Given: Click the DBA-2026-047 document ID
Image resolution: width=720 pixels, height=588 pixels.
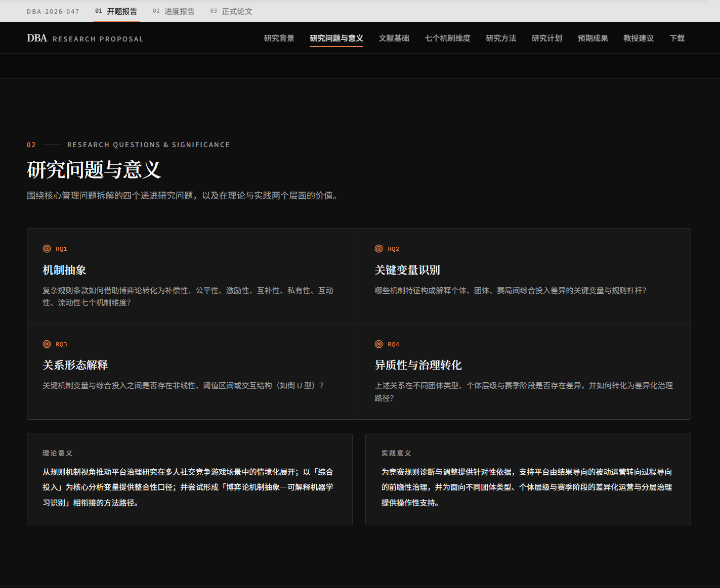Looking at the screenshot, I should coord(53,12).
